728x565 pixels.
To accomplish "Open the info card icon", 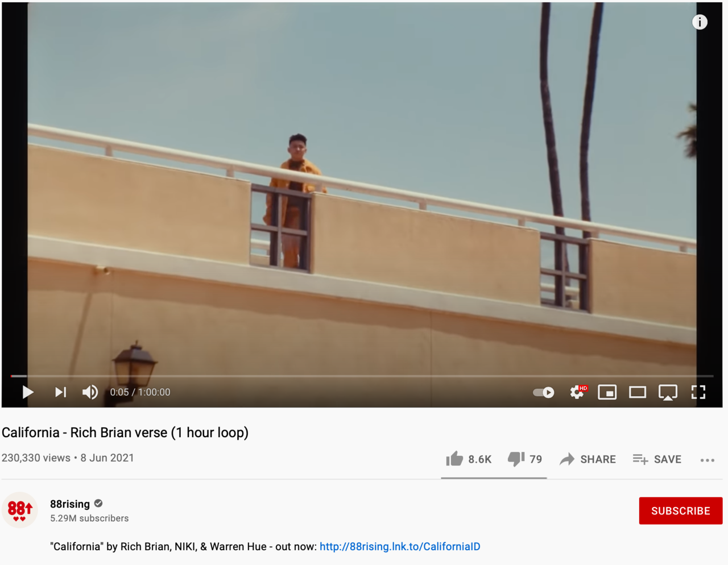I will point(700,22).
